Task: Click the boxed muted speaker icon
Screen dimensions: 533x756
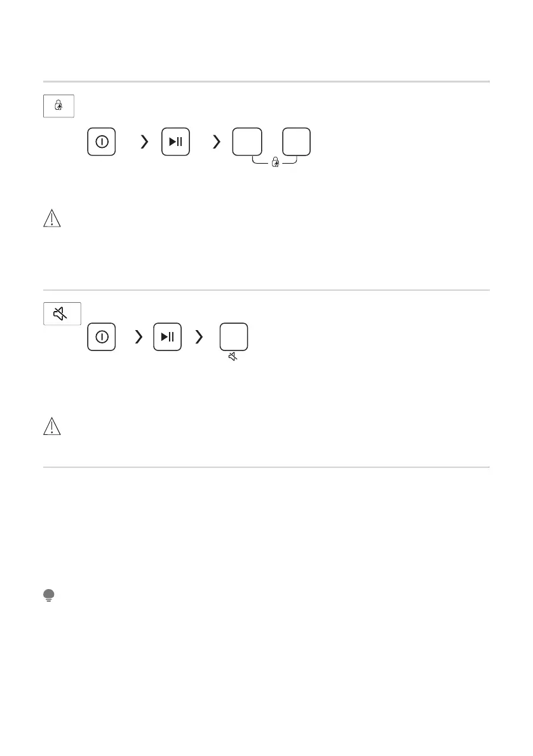Action: tap(62, 314)
